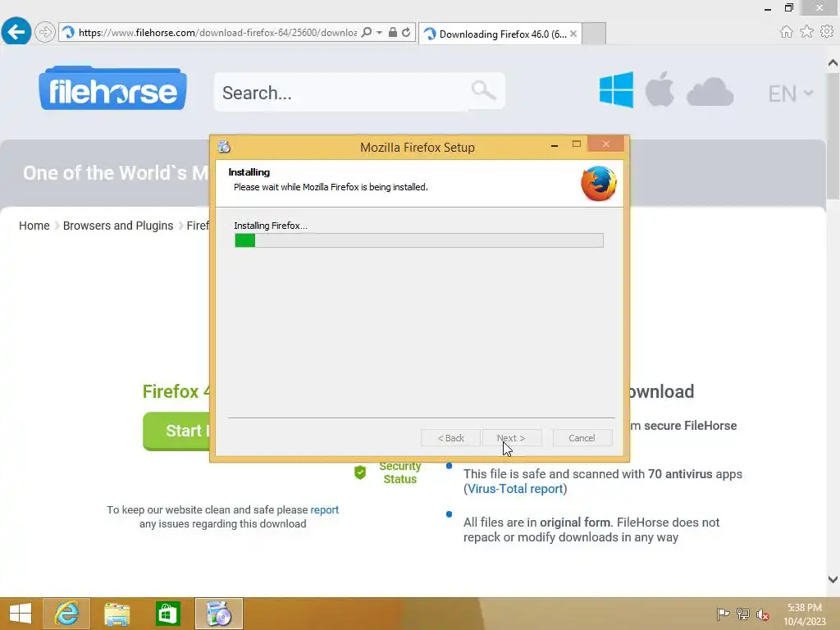Click Browsers and Plugins breadcrumb link
Screen dimensions: 840x630
[x=118, y=226]
